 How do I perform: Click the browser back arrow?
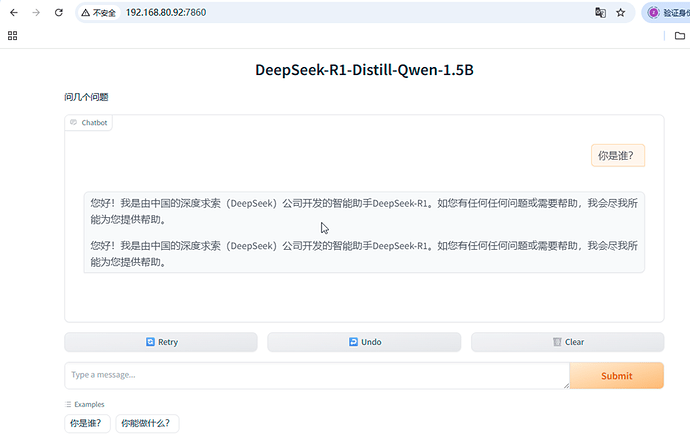pyautogui.click(x=13, y=13)
